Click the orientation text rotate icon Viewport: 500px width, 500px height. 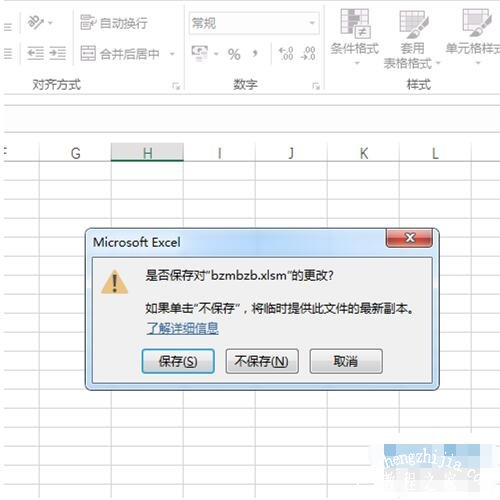(x=35, y=23)
